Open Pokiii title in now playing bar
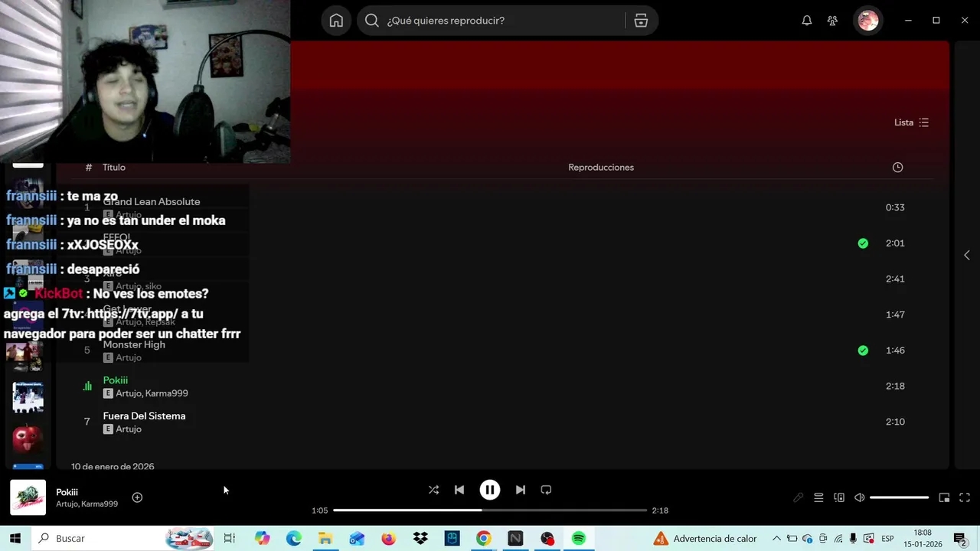Screen dimensions: 980x551 (67, 492)
